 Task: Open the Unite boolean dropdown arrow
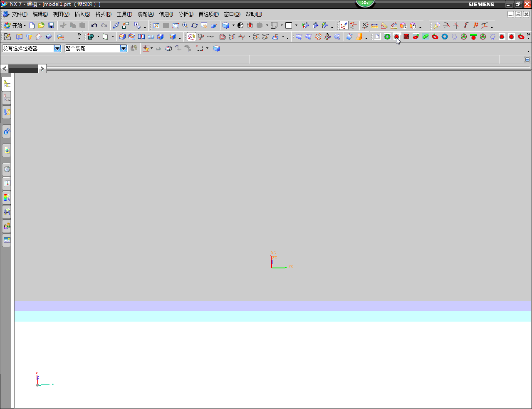[x=98, y=37]
